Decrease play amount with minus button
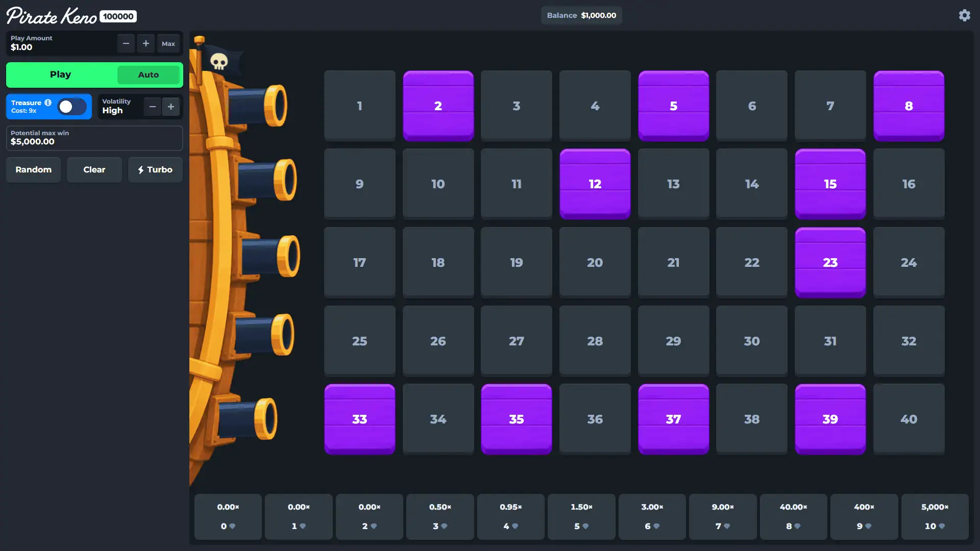Image resolution: width=980 pixels, height=551 pixels. [x=126, y=43]
